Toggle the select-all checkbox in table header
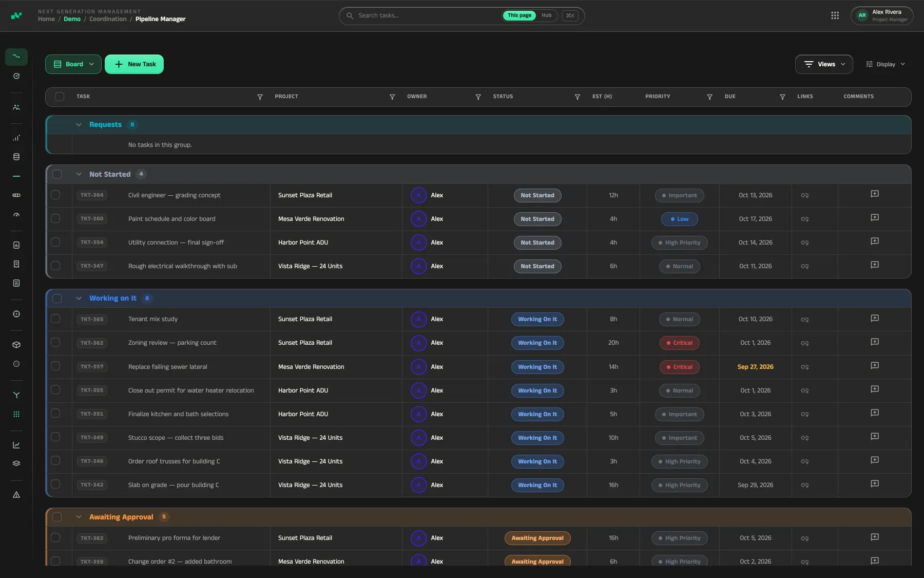This screenshot has height=578, width=924. coord(60,97)
